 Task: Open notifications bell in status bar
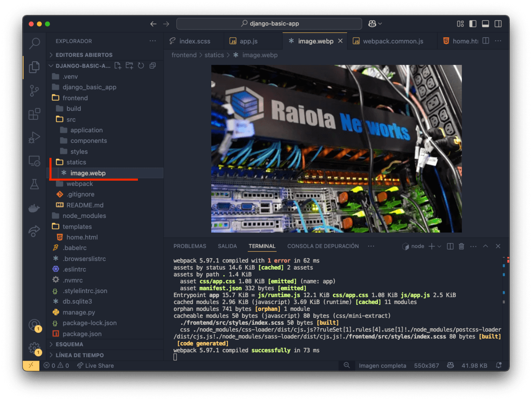pos(499,366)
